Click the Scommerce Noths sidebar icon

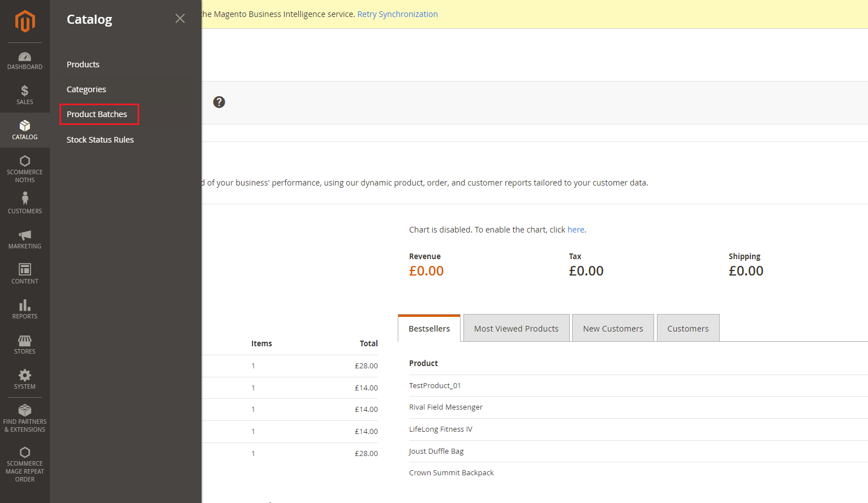pyautogui.click(x=24, y=162)
